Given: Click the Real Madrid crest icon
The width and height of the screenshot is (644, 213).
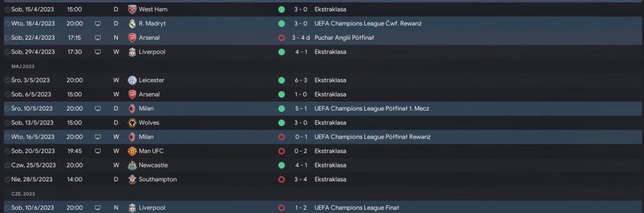Looking at the screenshot, I should coord(132,24).
